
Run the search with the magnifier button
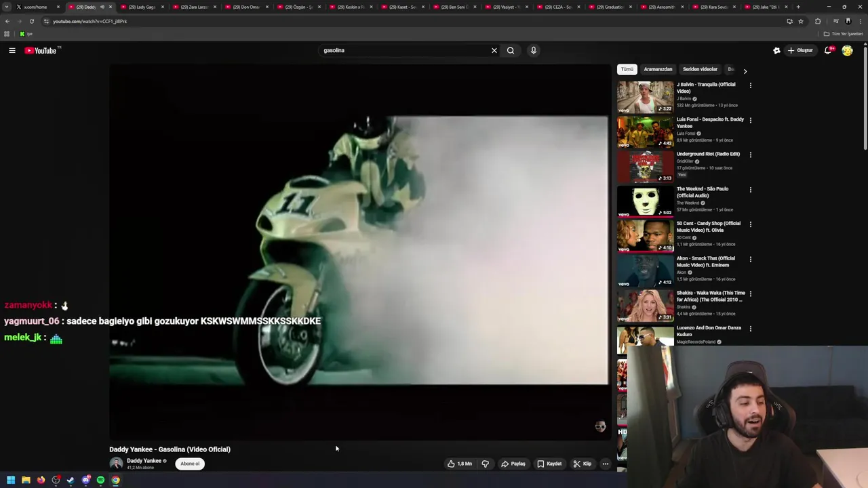(511, 50)
